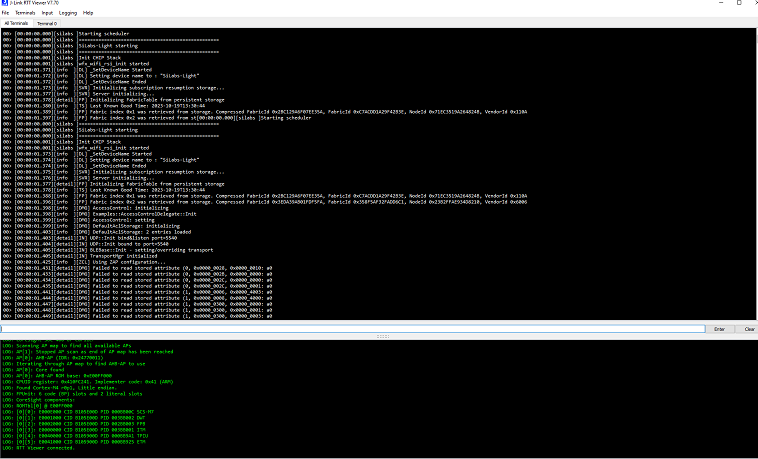Select the 'FPUnit: 6 code (BP) slots' line
This screenshot has width=758, height=459.
[73, 394]
